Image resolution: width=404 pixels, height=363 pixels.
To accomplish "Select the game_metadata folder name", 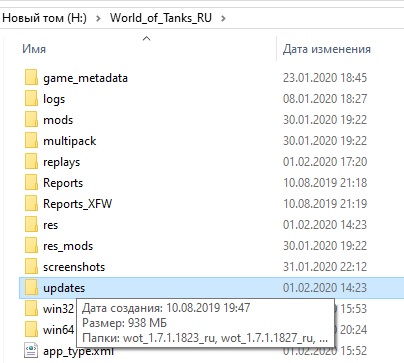I will tap(85, 78).
